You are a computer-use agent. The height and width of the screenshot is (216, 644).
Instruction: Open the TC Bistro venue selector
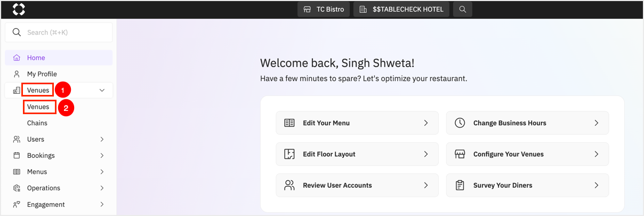pos(323,10)
